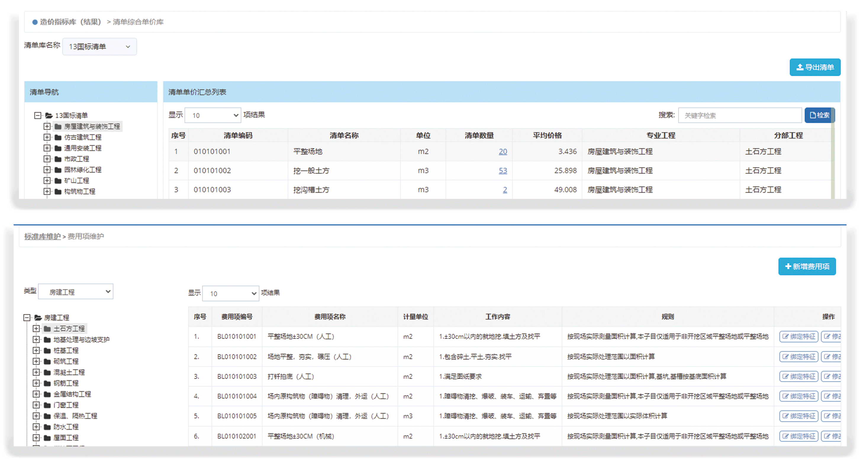This screenshot has width=868, height=462.
Task: Collapse the 13国标清单 root node
Action: pos(38,116)
